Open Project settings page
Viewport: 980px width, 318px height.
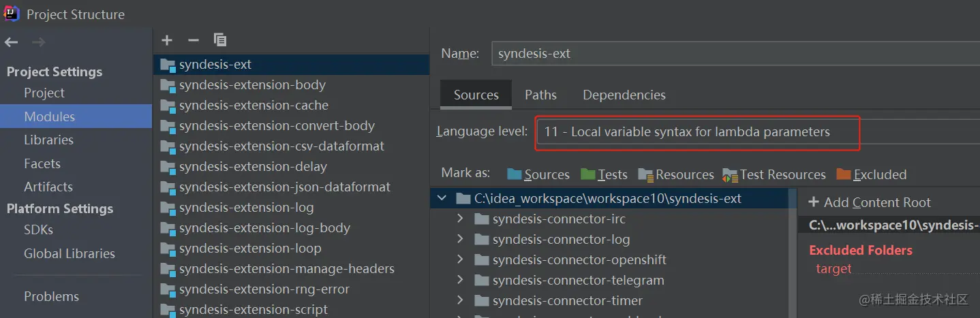[44, 93]
